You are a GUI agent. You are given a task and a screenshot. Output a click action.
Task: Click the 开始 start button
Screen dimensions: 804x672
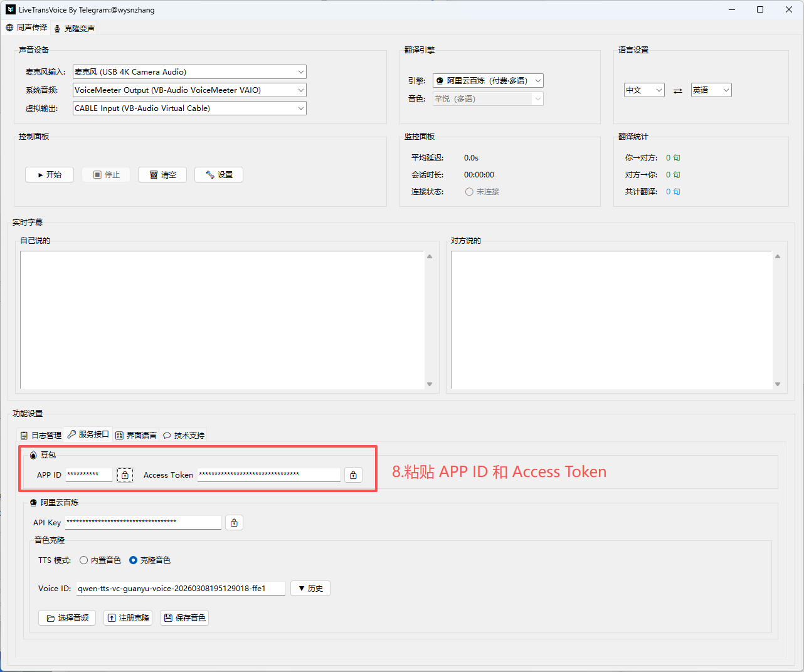click(50, 175)
